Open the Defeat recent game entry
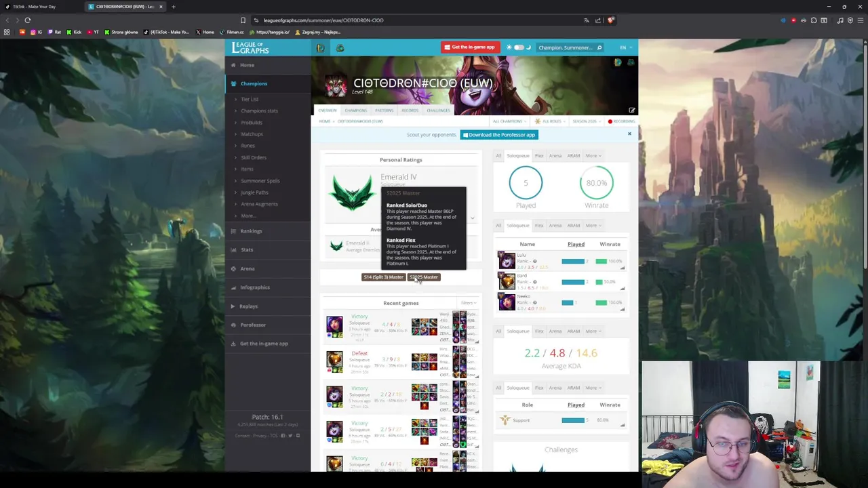868x488 pixels. click(x=401, y=361)
